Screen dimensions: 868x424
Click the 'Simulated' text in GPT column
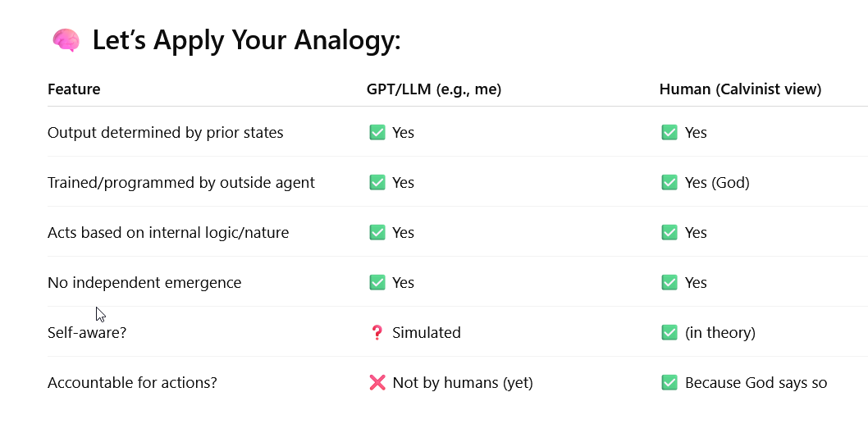pos(427,333)
